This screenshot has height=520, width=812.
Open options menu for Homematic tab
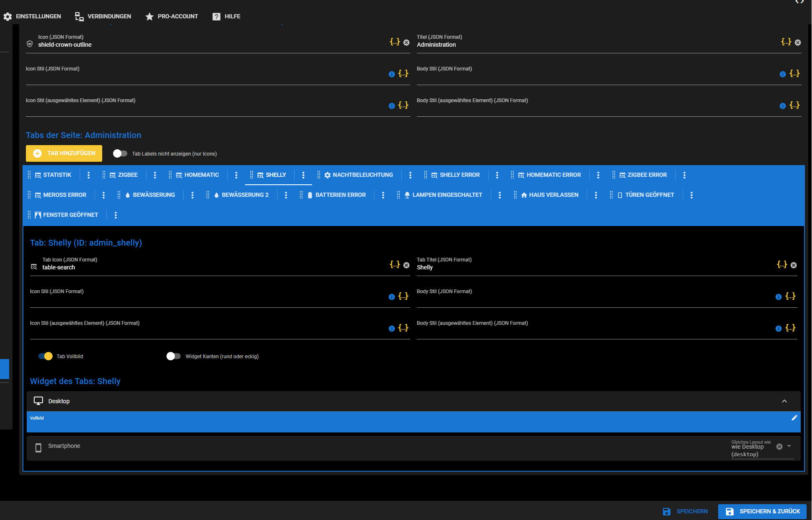236,175
